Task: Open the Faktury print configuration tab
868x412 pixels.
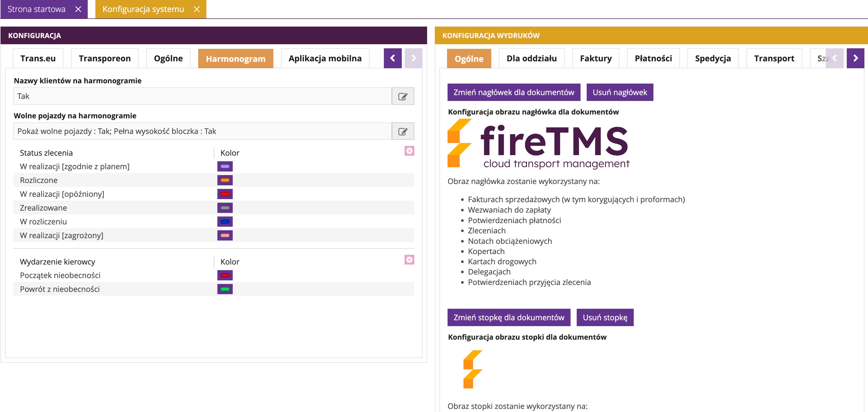Action: tap(595, 59)
